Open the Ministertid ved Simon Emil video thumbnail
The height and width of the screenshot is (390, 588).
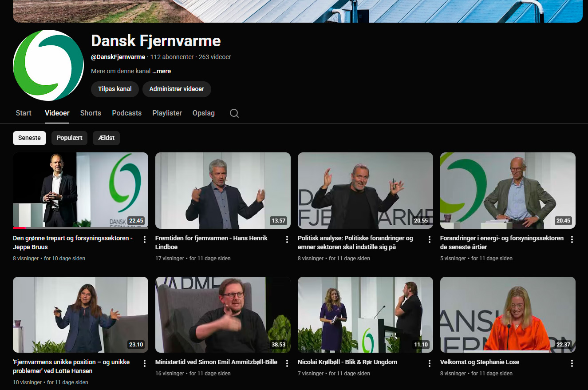coord(223,314)
